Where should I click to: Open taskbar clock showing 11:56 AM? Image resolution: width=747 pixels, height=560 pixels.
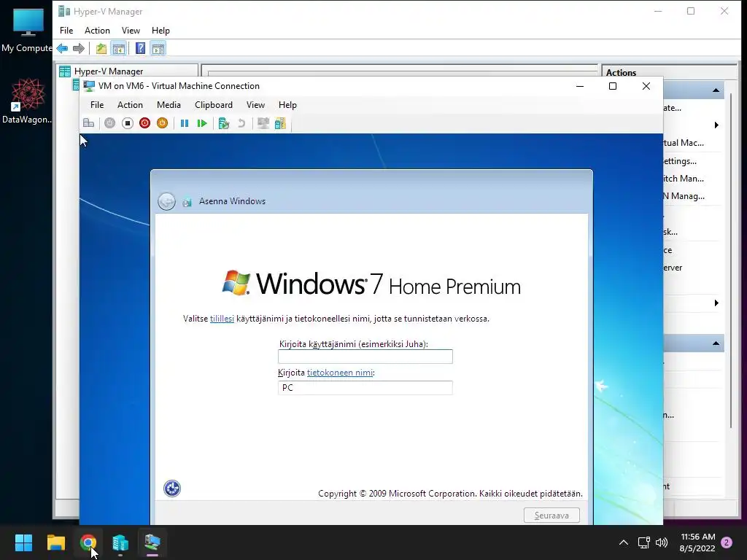tap(698, 542)
